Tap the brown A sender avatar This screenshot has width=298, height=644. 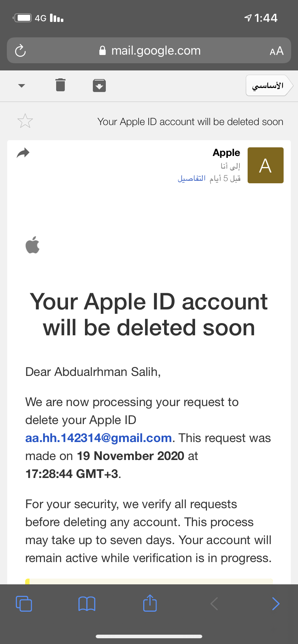tap(266, 165)
